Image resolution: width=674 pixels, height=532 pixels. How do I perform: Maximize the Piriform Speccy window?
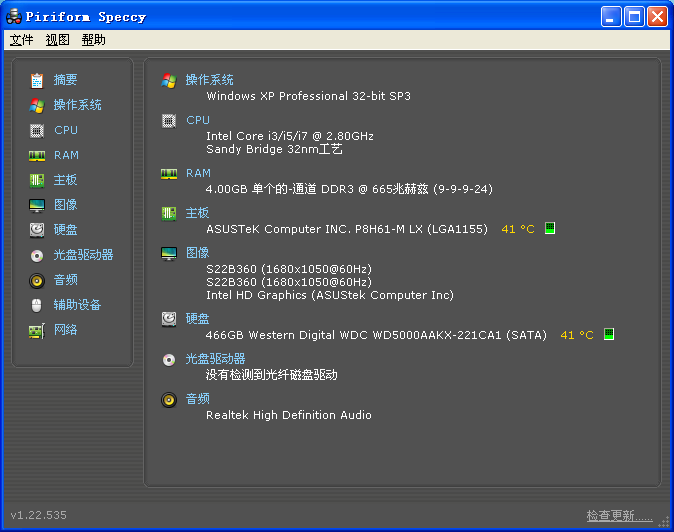[x=634, y=16]
